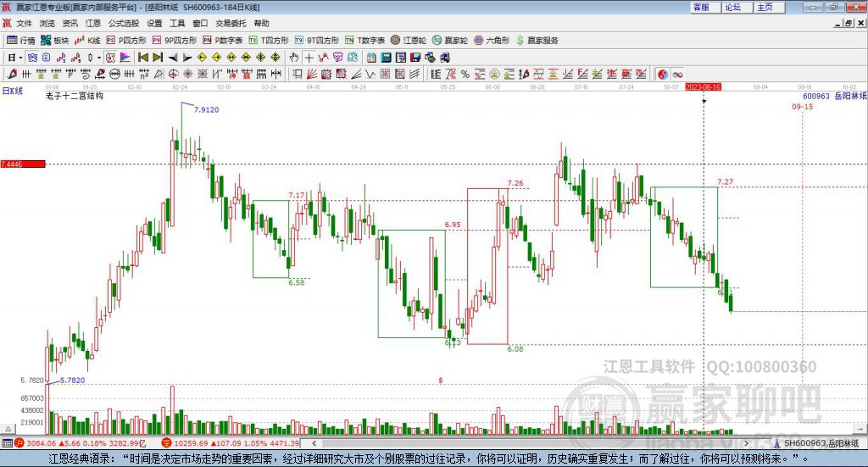The width and height of the screenshot is (868, 467).
Task: Open the 浏览 menu
Action: pyautogui.click(x=47, y=23)
